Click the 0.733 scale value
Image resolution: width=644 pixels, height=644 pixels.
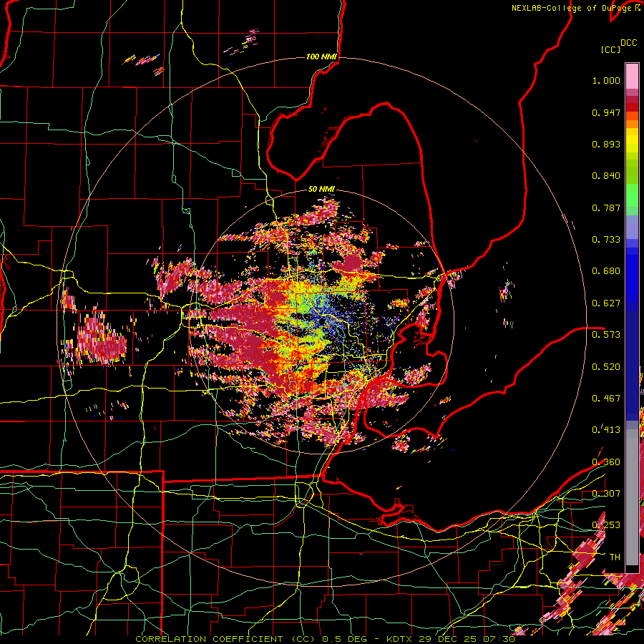(606, 240)
